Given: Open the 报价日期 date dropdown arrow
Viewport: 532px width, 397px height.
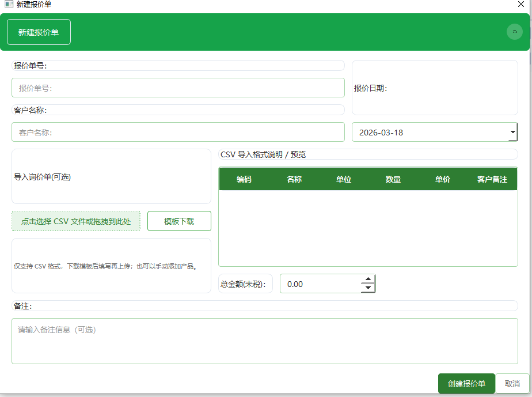Looking at the screenshot, I should point(512,132).
